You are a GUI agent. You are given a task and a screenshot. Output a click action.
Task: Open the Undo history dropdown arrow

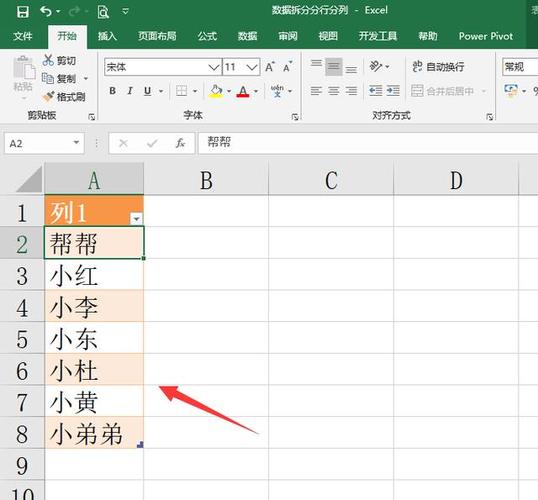tap(58, 12)
